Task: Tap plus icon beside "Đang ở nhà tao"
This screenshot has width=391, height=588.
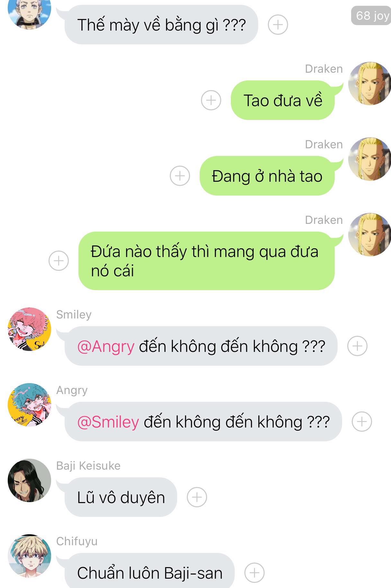Action: (180, 176)
